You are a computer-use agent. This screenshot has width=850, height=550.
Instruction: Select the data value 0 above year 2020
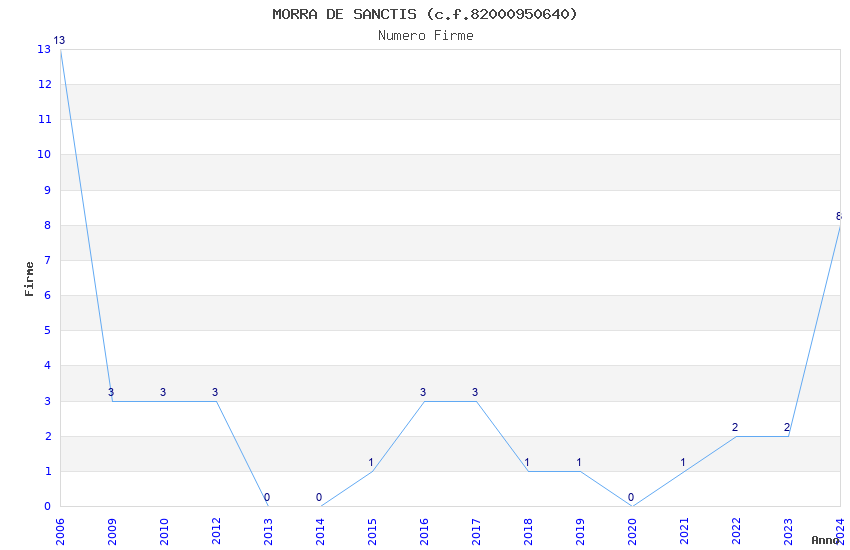(631, 497)
